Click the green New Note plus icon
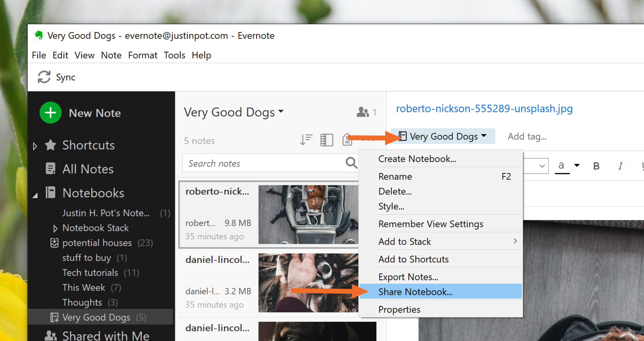The width and height of the screenshot is (644, 341). coord(50,113)
